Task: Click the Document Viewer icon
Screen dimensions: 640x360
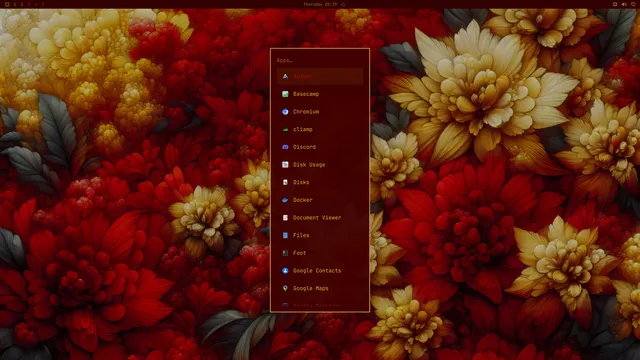Action: [285, 218]
